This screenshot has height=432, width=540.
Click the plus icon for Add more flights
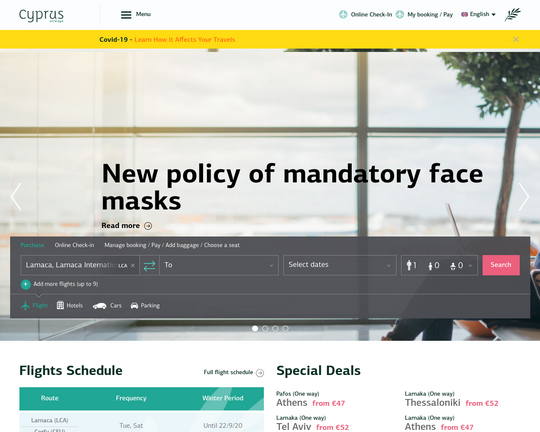[25, 285]
